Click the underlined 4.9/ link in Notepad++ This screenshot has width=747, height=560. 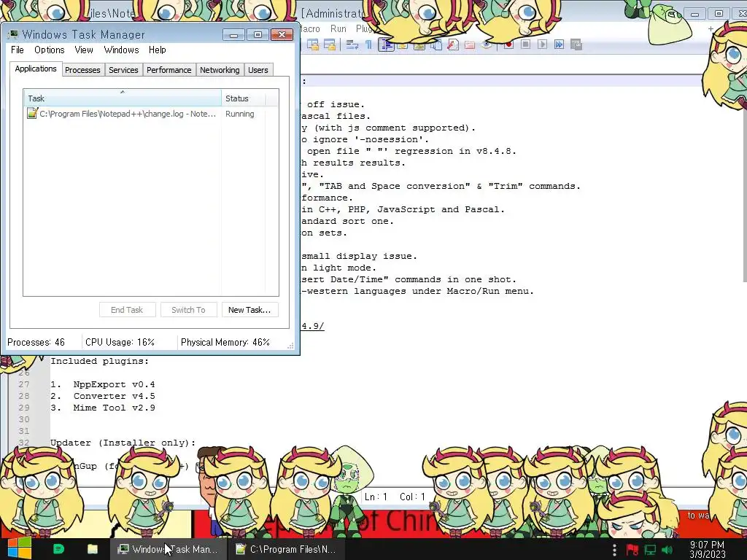click(312, 326)
